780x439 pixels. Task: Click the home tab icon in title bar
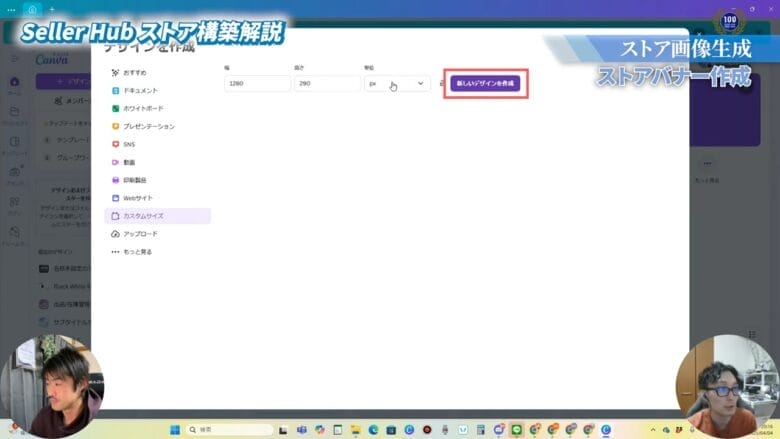point(32,9)
